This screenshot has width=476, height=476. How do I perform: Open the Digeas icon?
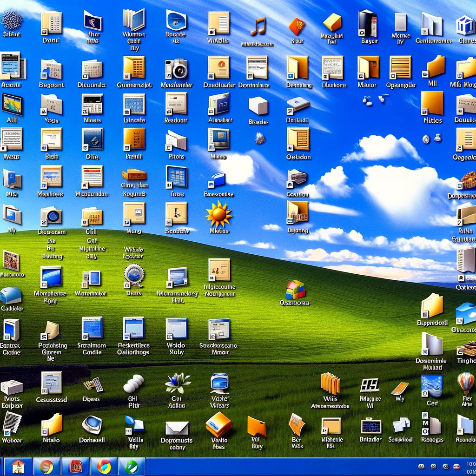[93, 385]
